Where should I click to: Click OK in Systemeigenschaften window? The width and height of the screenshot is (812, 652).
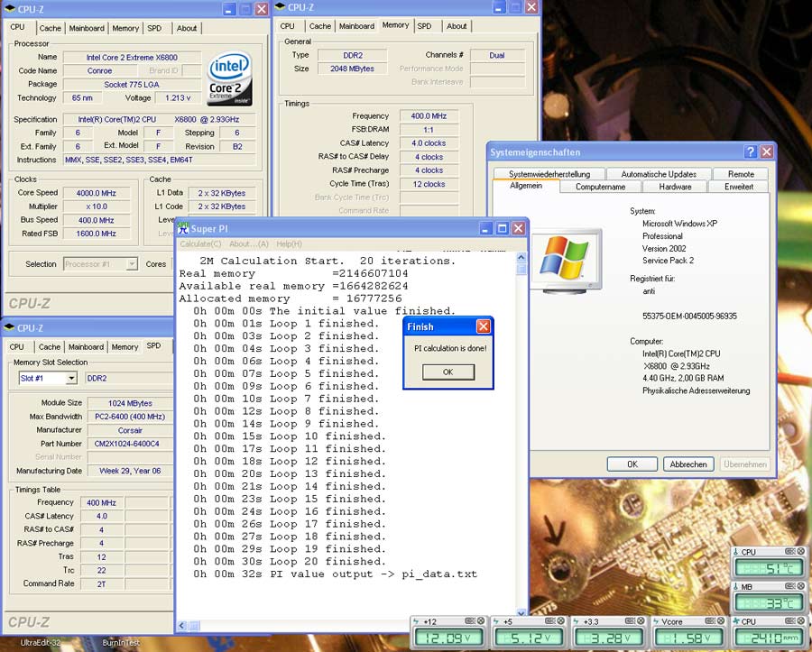point(632,464)
